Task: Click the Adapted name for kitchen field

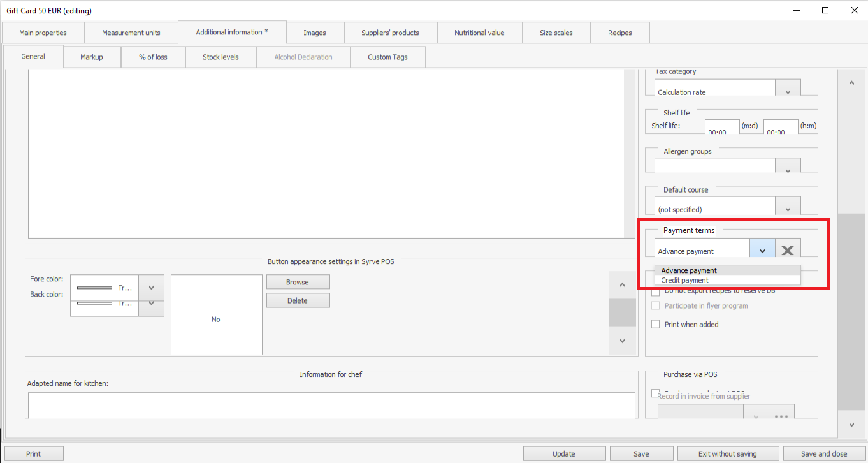Action: tap(331, 405)
